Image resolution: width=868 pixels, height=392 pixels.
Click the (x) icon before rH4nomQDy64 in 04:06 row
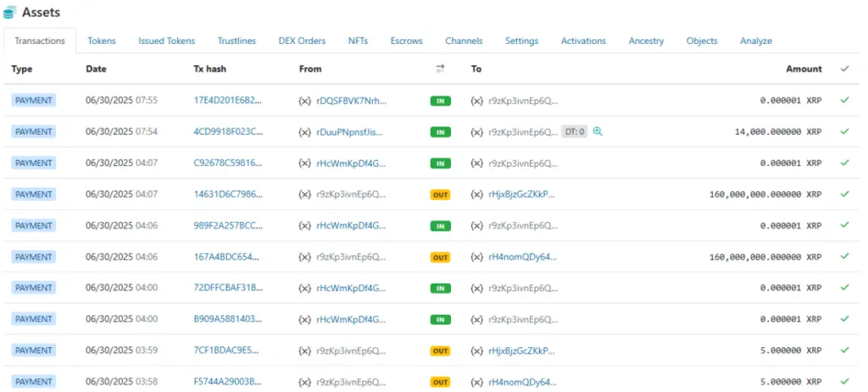[476, 257]
